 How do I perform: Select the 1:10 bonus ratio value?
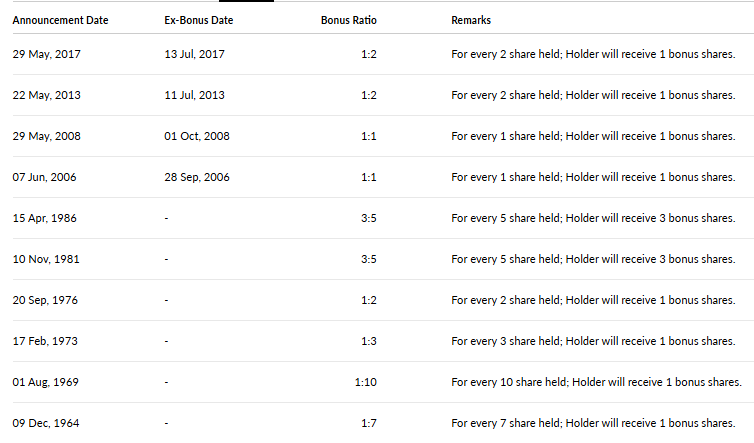(365, 382)
